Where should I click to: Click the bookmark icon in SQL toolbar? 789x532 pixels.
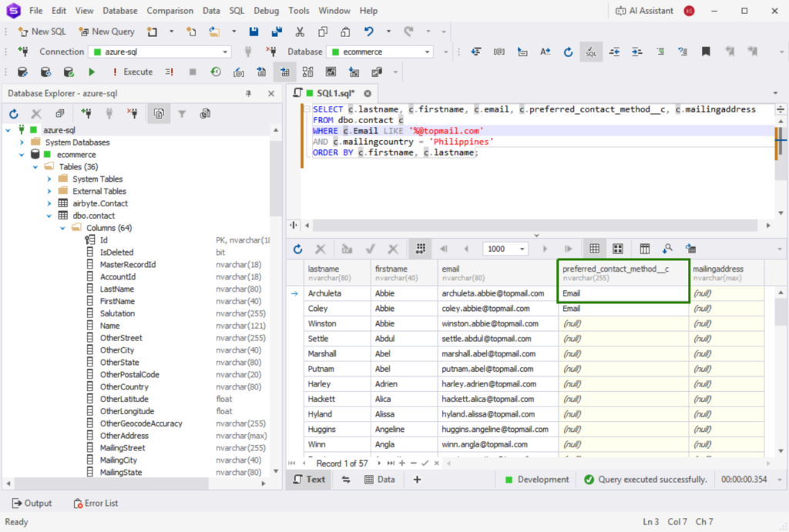coord(705,52)
